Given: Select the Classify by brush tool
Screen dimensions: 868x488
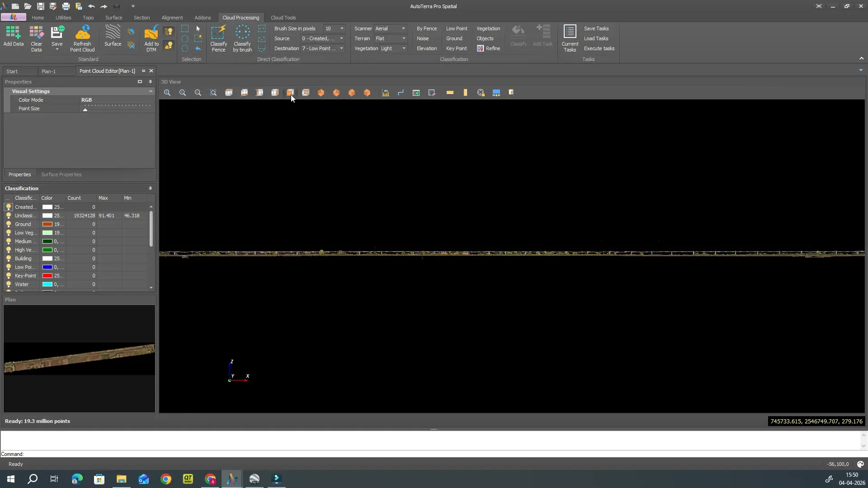Looking at the screenshot, I should coord(242,39).
